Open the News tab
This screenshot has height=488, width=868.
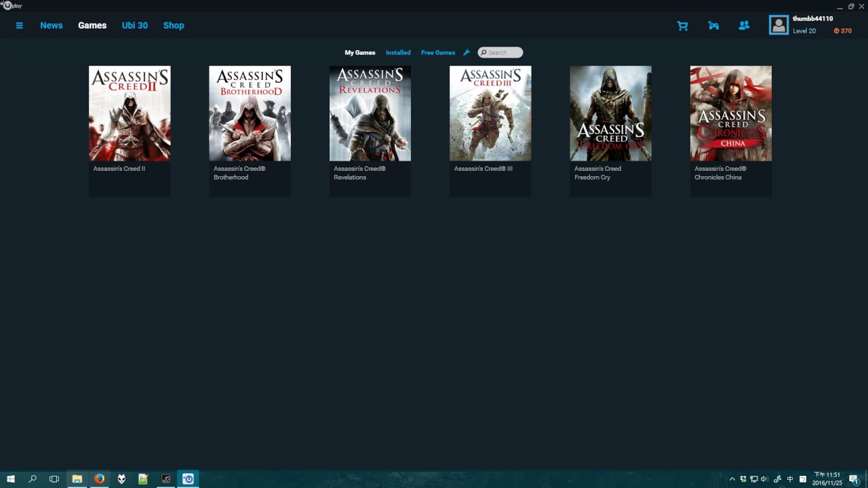51,26
